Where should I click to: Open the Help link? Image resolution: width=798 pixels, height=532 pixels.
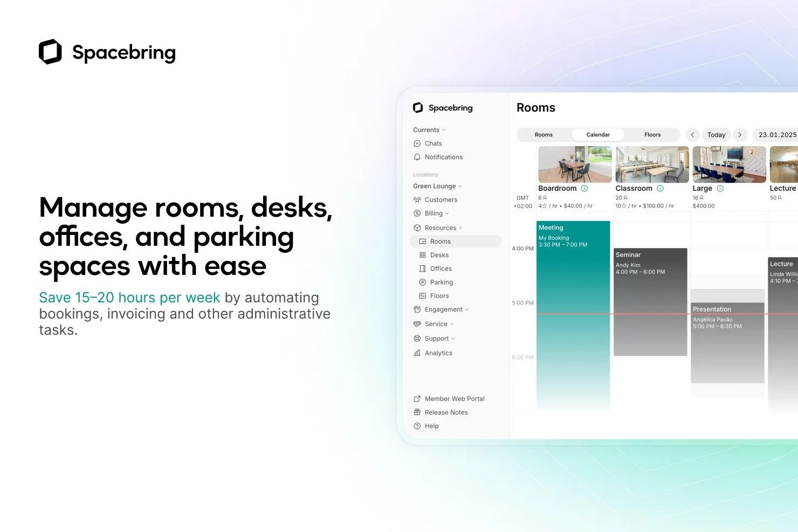(431, 426)
